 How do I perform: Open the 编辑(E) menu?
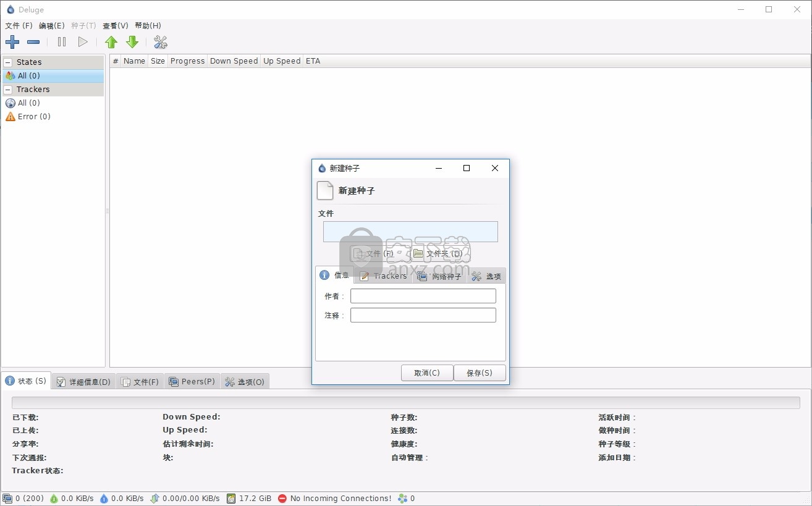point(51,26)
